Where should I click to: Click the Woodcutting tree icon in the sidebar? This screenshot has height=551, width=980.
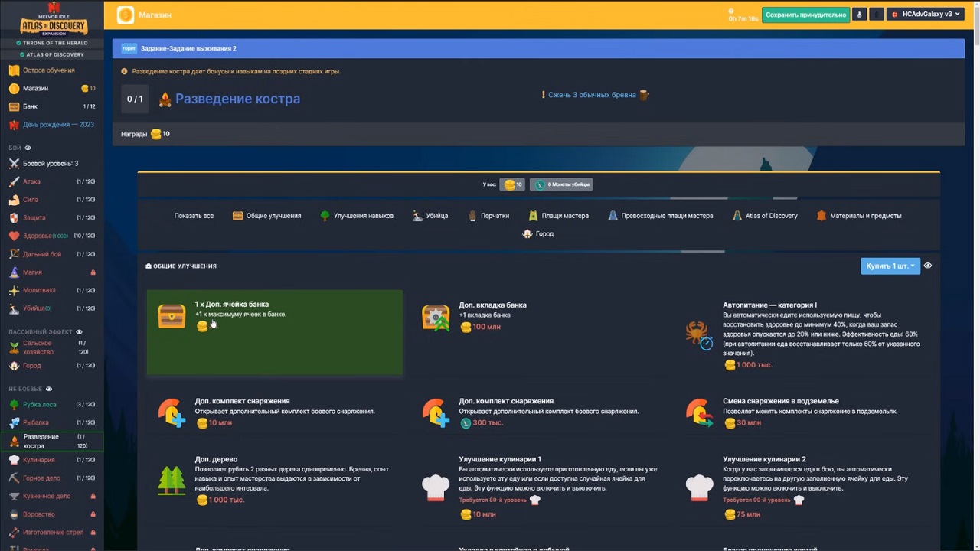(14, 404)
